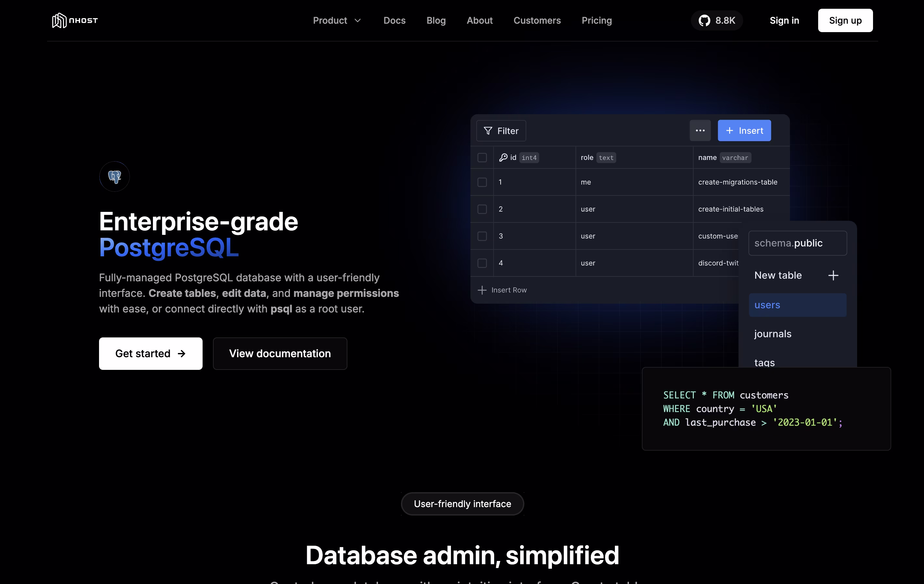Toggle the select-all header checkbox
924x584 pixels.
tap(482, 158)
